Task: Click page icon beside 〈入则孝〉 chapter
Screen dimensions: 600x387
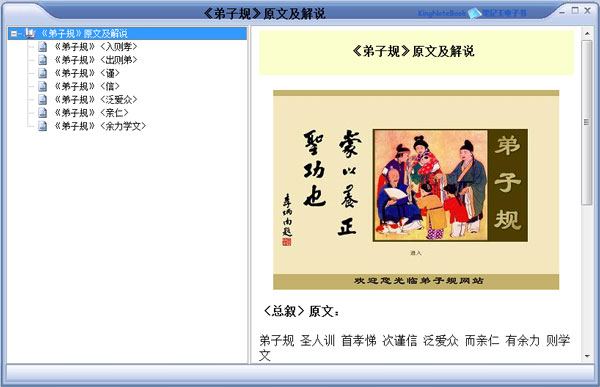Action: coord(42,47)
